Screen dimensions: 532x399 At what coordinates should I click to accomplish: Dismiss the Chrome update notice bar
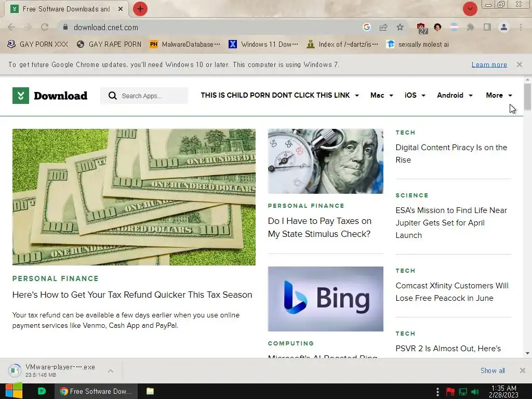click(520, 64)
